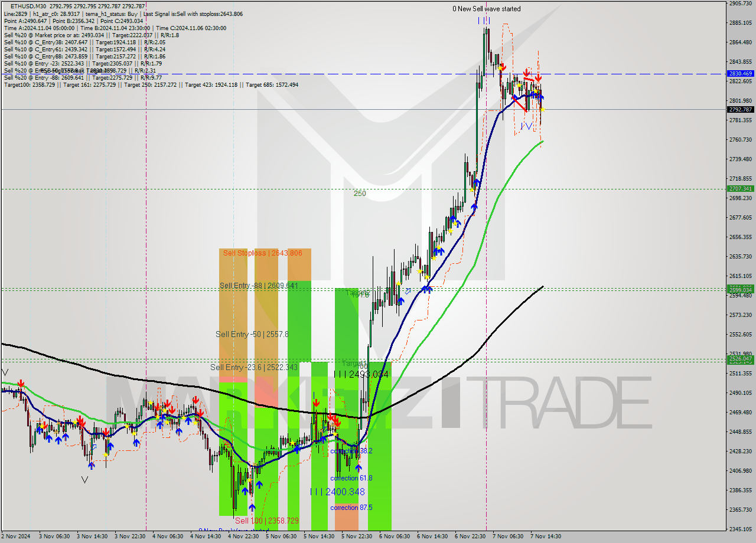Click the 2760.730 price axis value
This screenshot has height=543, width=756.
click(741, 139)
